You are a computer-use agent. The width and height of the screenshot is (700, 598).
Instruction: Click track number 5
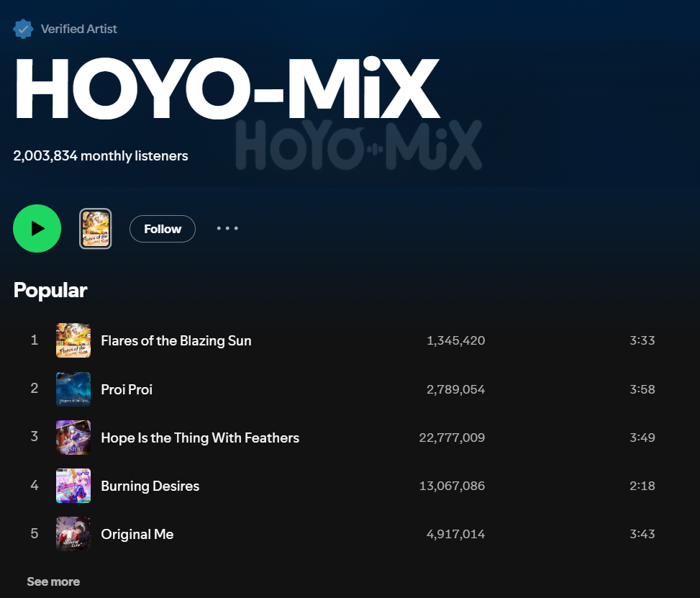pyautogui.click(x=35, y=533)
